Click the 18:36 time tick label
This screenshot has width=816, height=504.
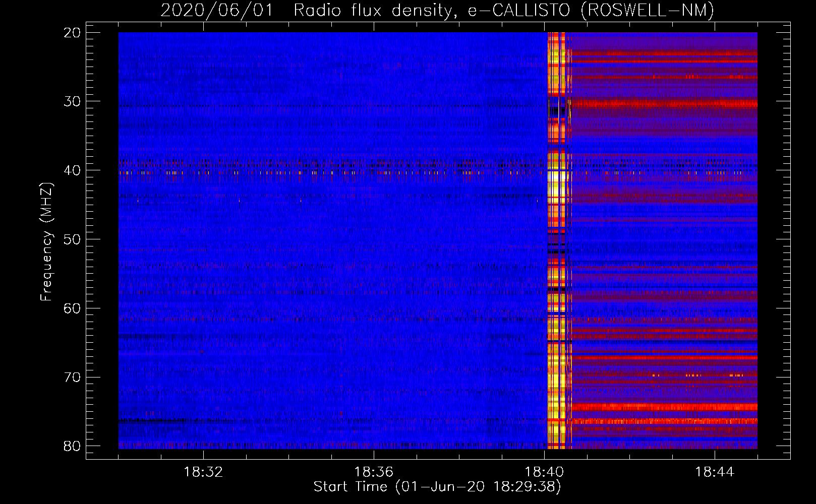374,472
